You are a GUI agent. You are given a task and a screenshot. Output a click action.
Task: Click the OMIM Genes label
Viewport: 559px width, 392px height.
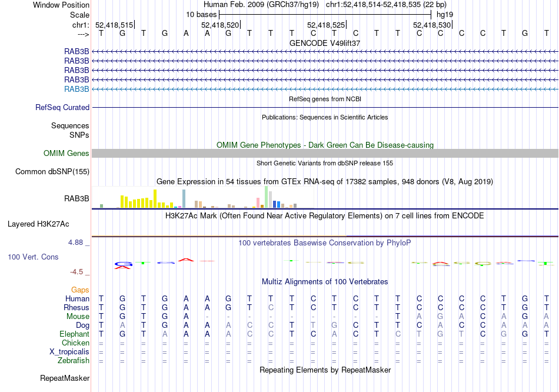pos(66,154)
